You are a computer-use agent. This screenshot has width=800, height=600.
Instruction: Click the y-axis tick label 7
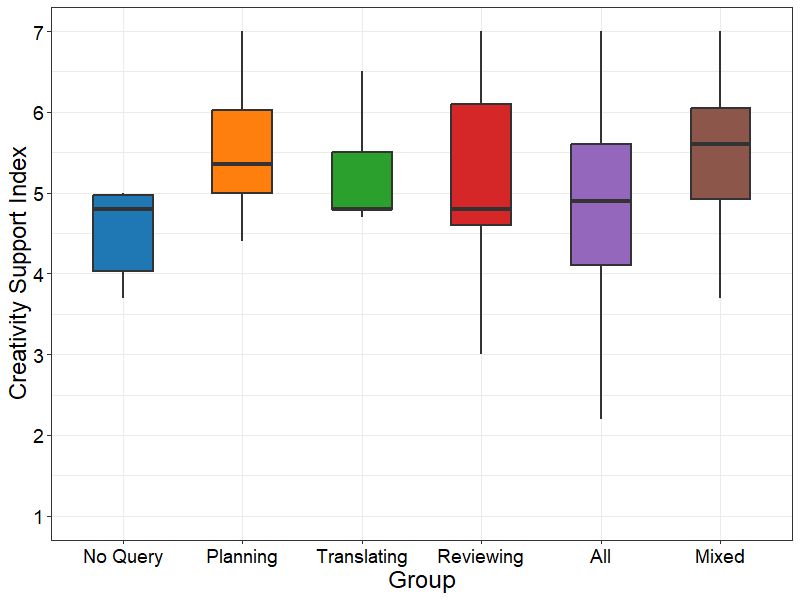coord(37,32)
